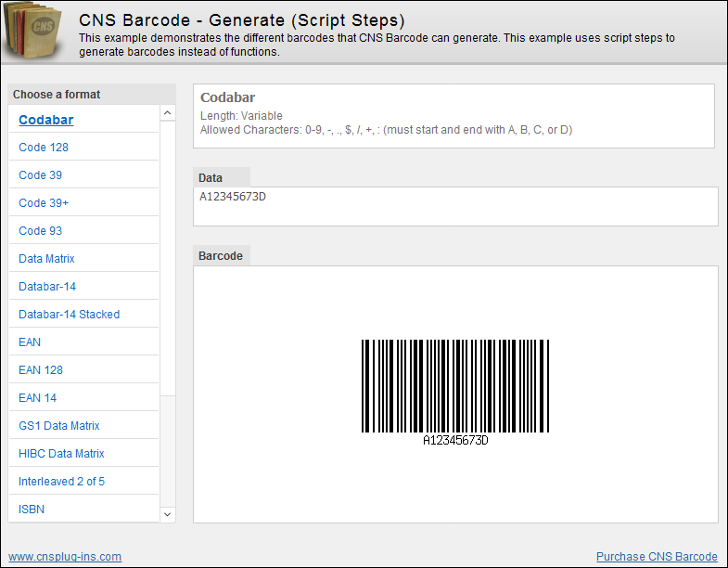Click the CNS books logo icon
Image resolution: width=728 pixels, height=568 pixels.
[33, 32]
